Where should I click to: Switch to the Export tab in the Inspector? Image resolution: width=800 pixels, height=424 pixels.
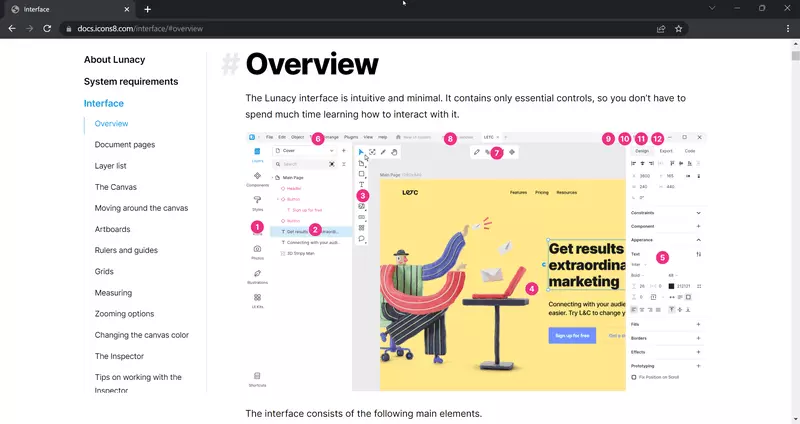point(666,151)
